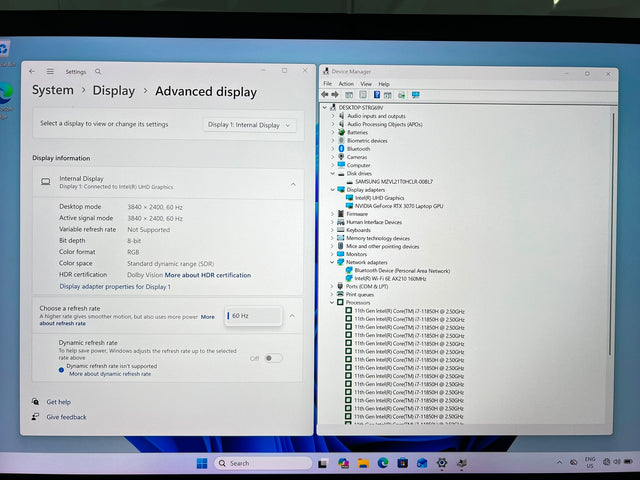Open More about HDR certification link
Image resolution: width=640 pixels, height=480 pixels.
[x=208, y=275]
